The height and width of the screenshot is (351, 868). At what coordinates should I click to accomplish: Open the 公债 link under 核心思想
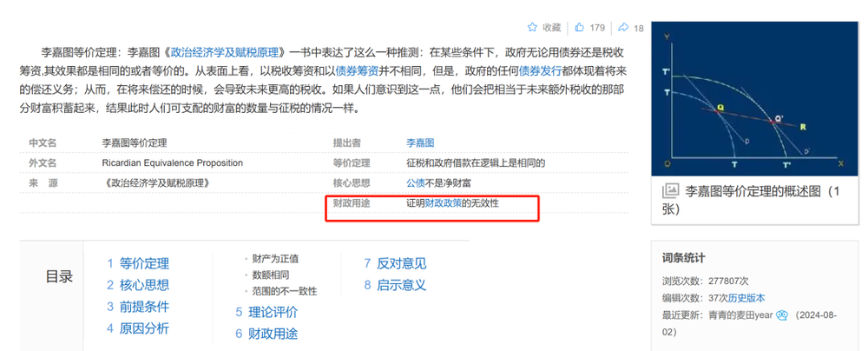tap(416, 182)
